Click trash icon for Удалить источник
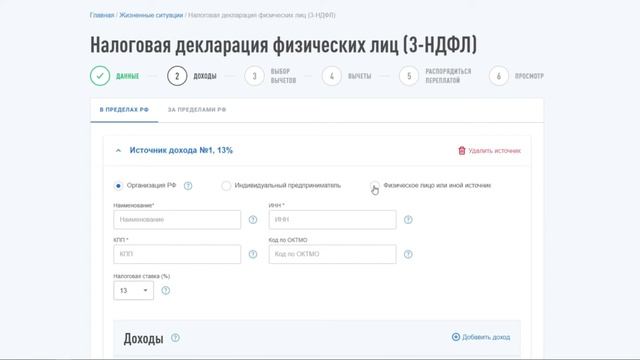The image size is (640, 360). (462, 151)
